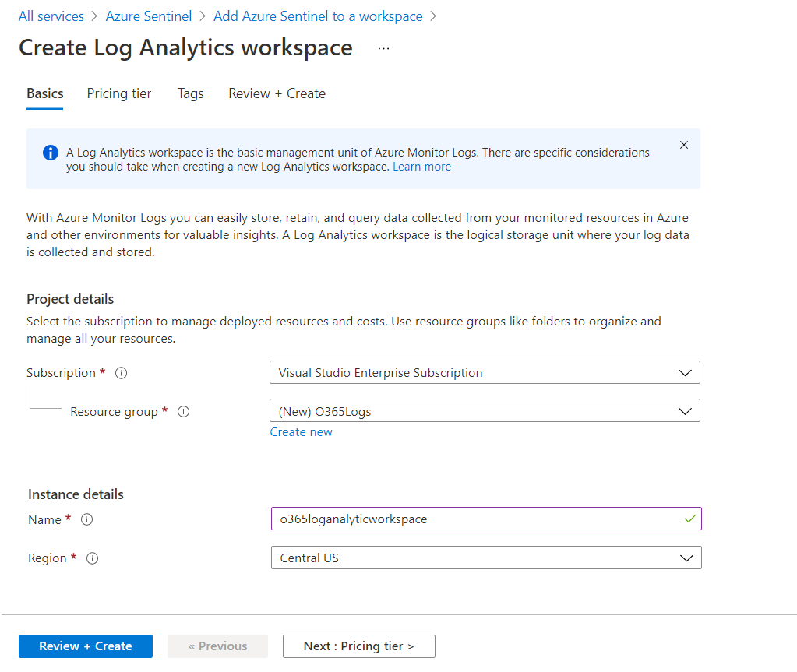Click the Next : Pricing tier button
The image size is (797, 672).
pos(358,646)
